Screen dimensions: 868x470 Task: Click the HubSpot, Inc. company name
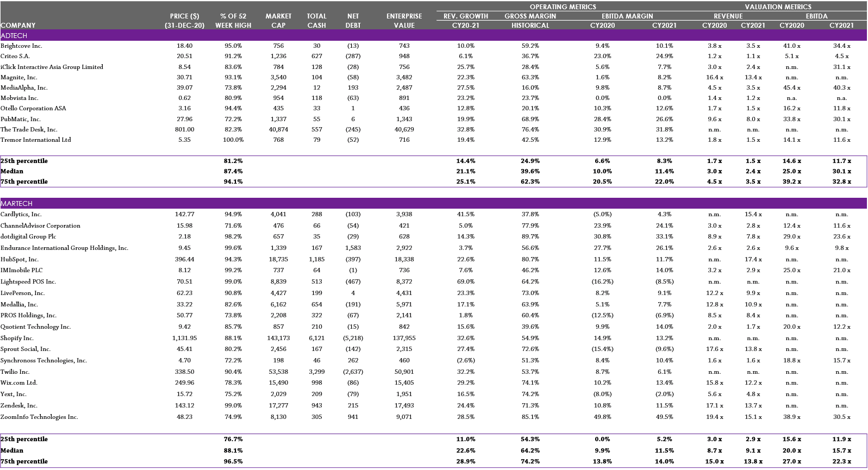click(20, 259)
